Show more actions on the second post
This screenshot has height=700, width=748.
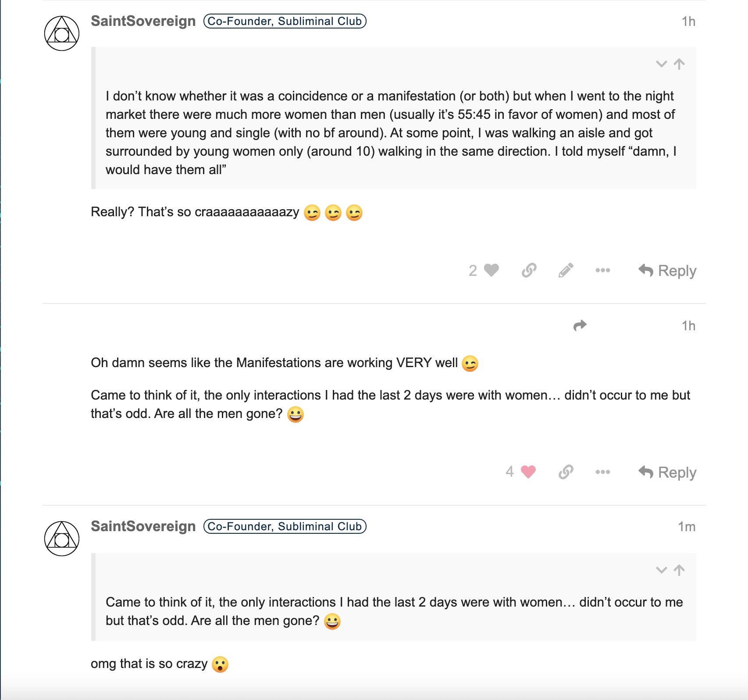coord(603,472)
